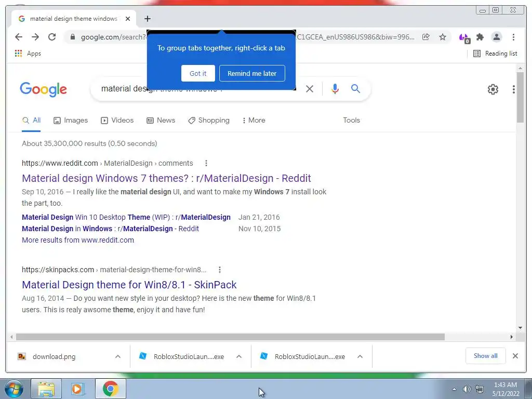
Task: Open the network tray icon
Action: tap(480, 389)
